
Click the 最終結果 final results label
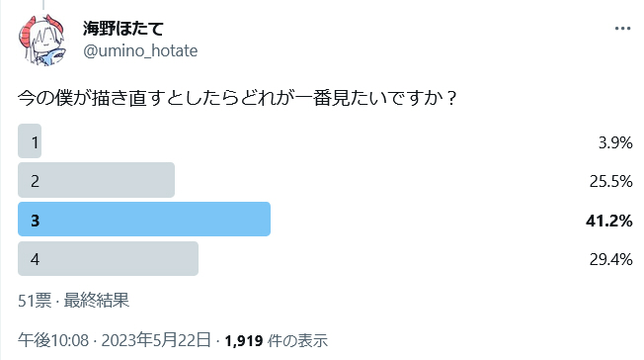tap(97, 301)
